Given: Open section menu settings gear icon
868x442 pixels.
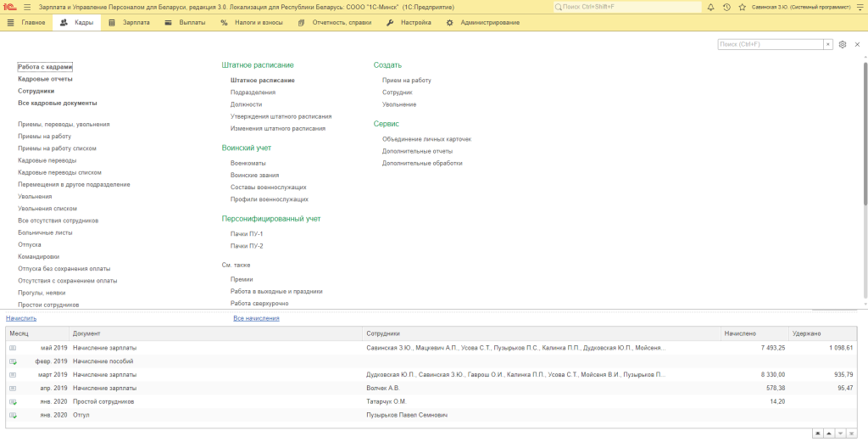Looking at the screenshot, I should pyautogui.click(x=843, y=44).
